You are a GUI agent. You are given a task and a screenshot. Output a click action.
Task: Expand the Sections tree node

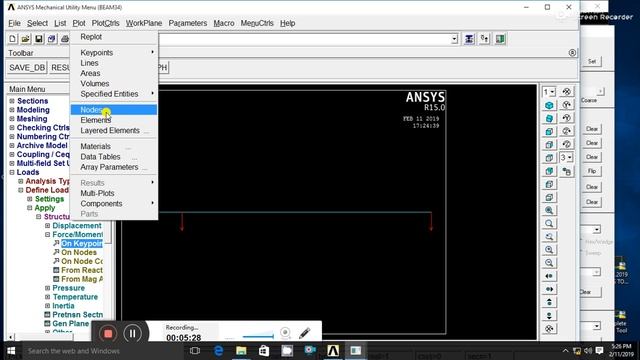12,101
